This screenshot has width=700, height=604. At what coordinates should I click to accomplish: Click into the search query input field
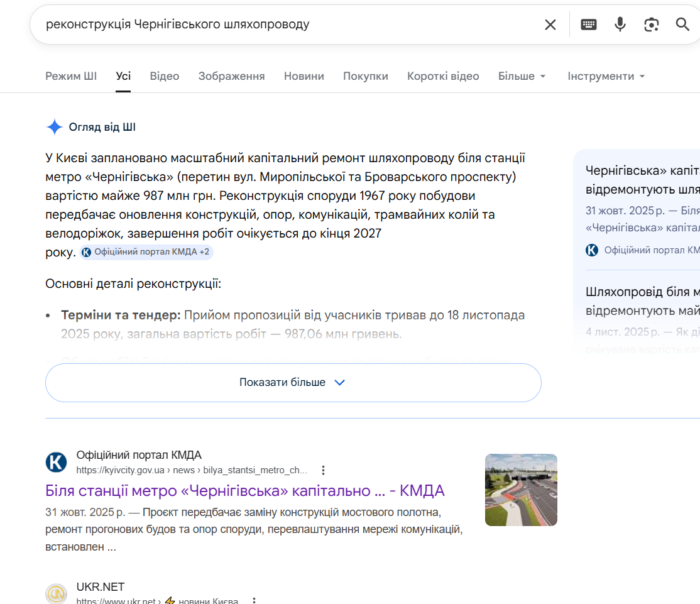tap(283, 25)
